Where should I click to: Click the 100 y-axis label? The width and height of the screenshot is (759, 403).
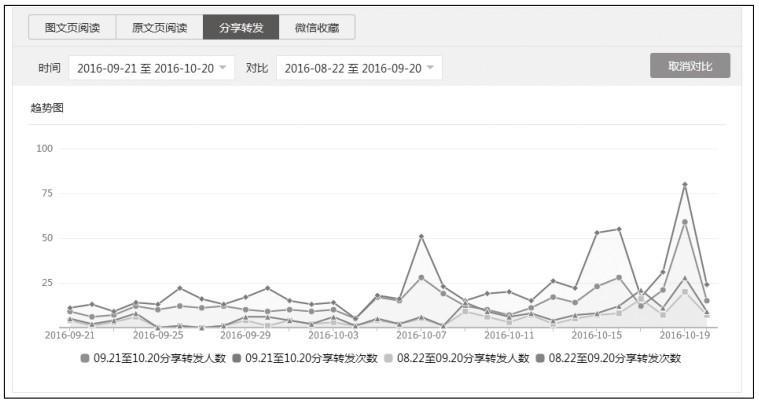(45, 149)
